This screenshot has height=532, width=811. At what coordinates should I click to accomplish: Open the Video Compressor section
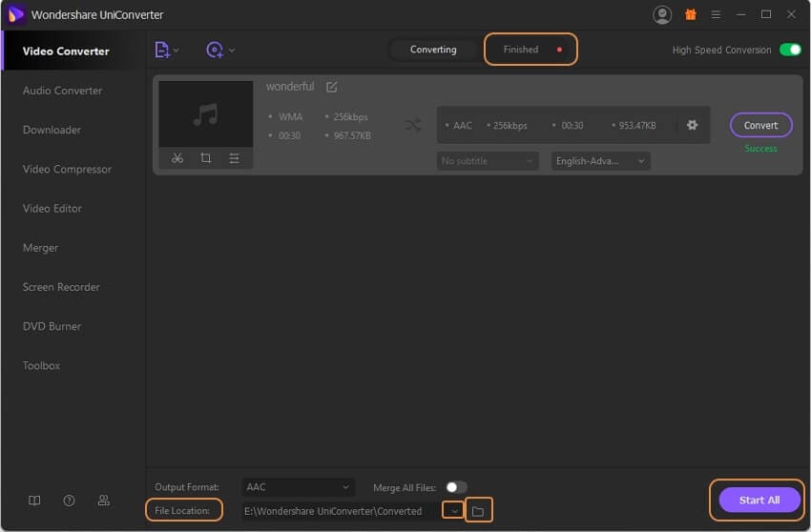67,169
